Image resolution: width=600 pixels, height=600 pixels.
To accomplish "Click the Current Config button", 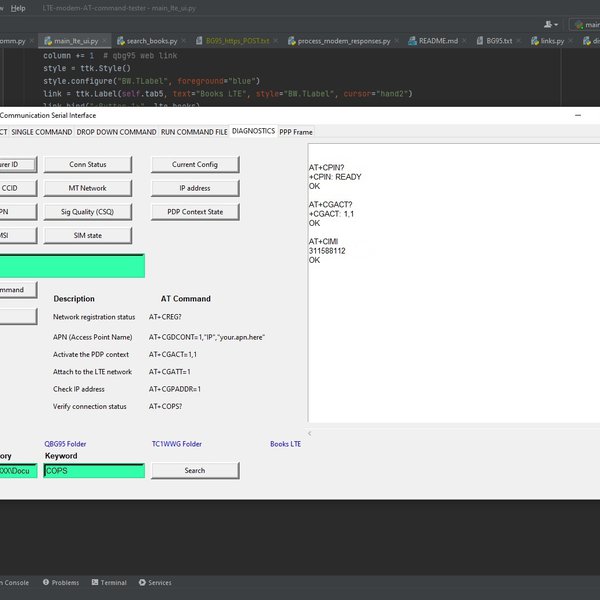I will 195,165.
